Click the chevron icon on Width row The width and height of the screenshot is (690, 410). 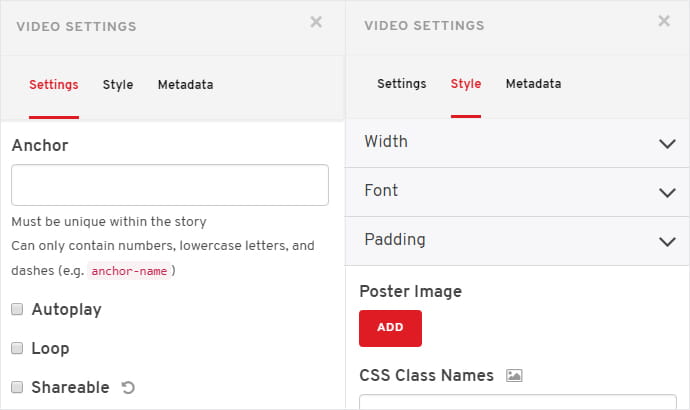pos(667,143)
